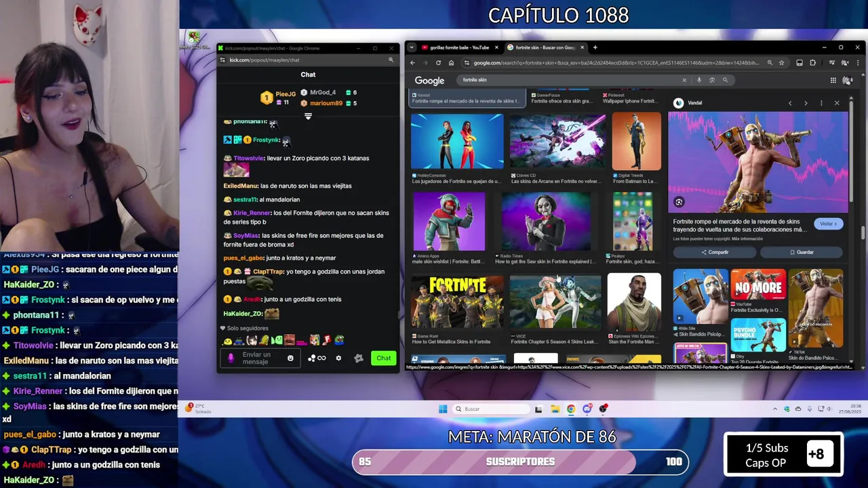Image resolution: width=868 pixels, height=488 pixels.
Task: Open the Game Rant Metallica skins result
Action: pyautogui.click(x=457, y=301)
